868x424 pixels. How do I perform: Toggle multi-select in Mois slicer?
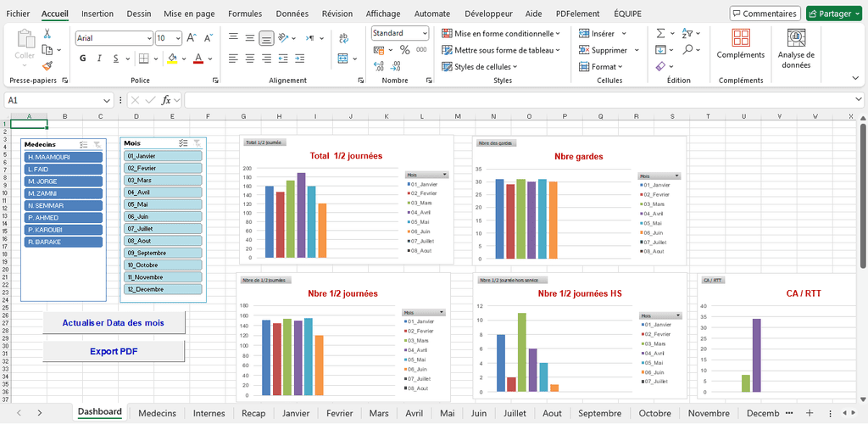[184, 144]
